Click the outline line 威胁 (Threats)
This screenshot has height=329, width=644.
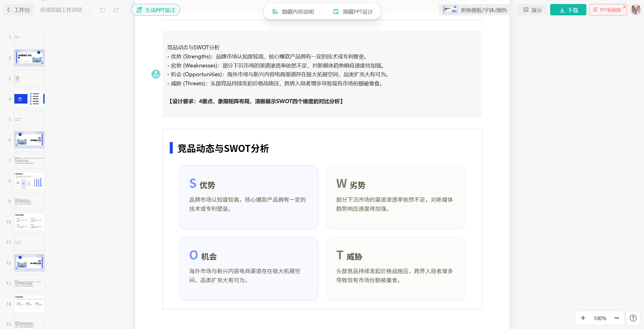(276, 83)
